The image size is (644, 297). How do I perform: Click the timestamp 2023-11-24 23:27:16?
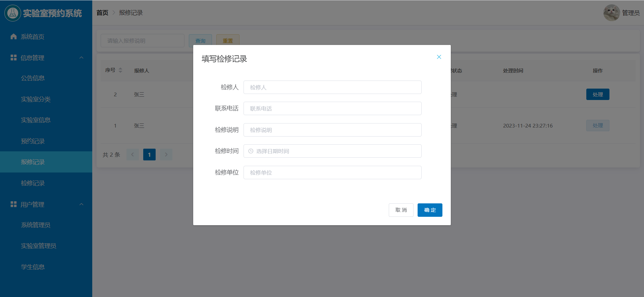click(528, 126)
